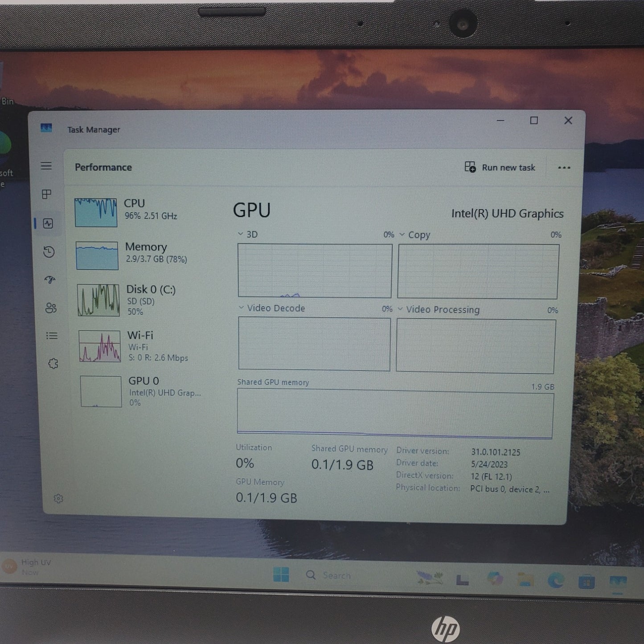Open the High UV weather widget
The height and width of the screenshot is (644, 644).
[x=27, y=567]
